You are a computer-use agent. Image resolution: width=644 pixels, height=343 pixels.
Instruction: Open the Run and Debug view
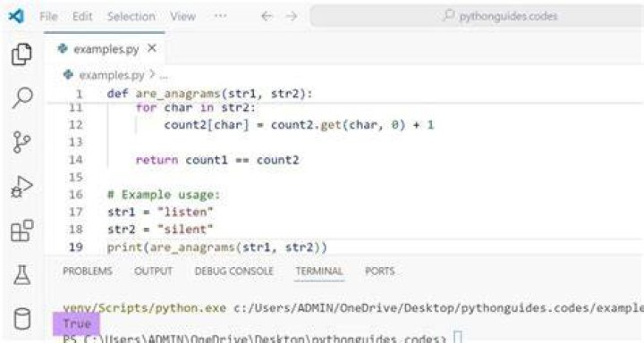coord(21,187)
